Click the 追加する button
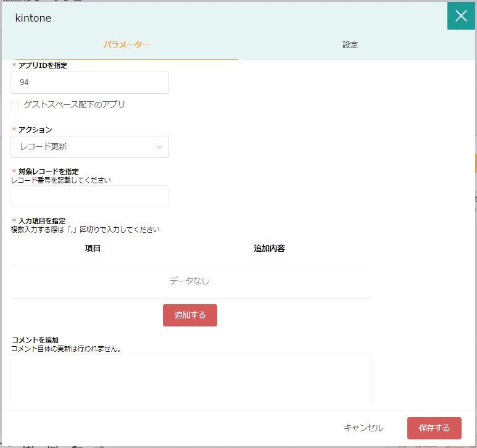 coord(190,315)
